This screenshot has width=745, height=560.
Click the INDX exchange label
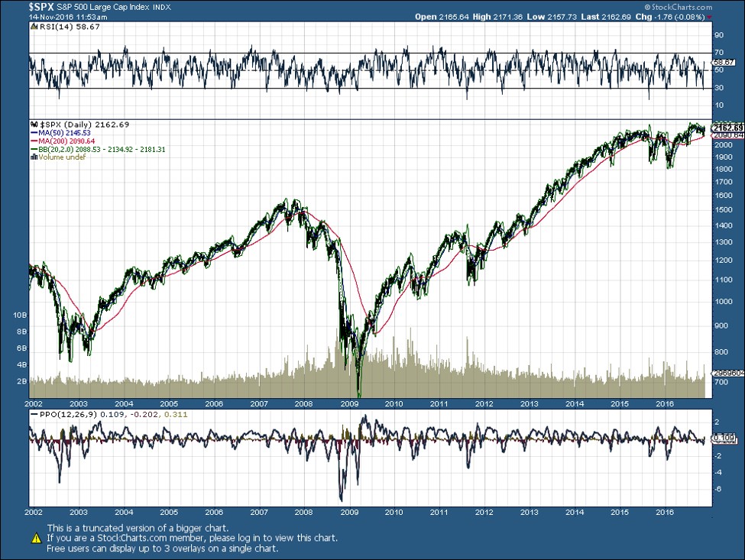[161, 8]
